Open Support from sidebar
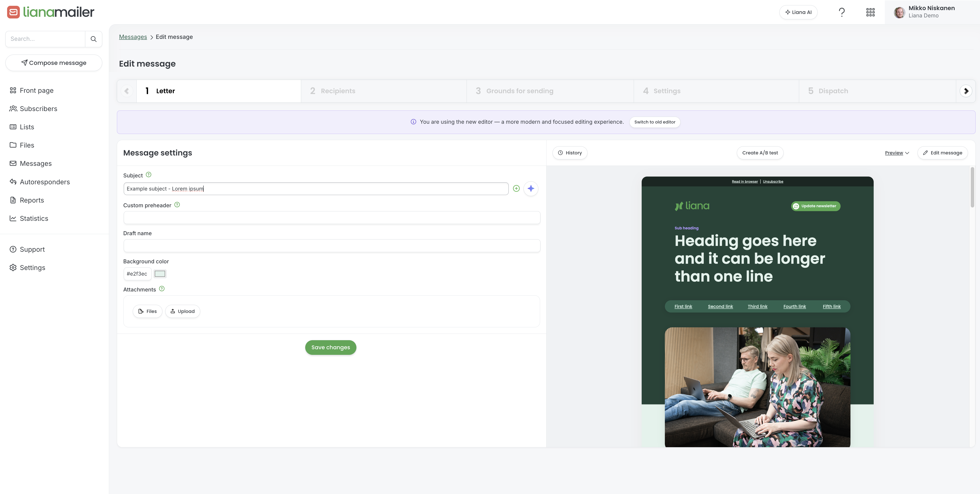The width and height of the screenshot is (980, 494). click(27, 249)
